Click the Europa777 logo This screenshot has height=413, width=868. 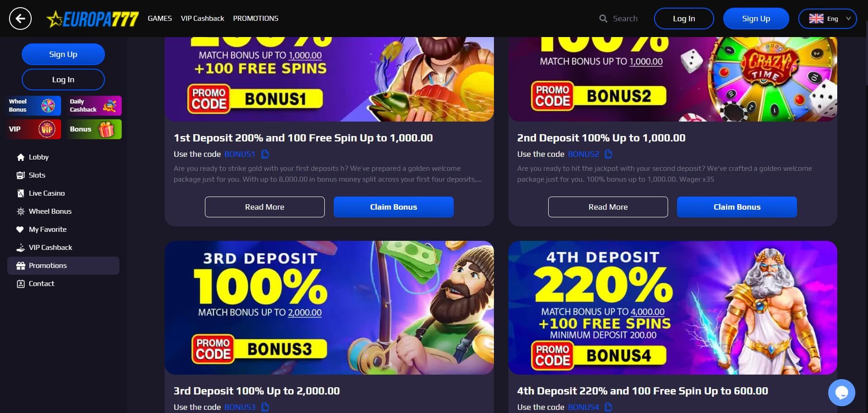(93, 19)
